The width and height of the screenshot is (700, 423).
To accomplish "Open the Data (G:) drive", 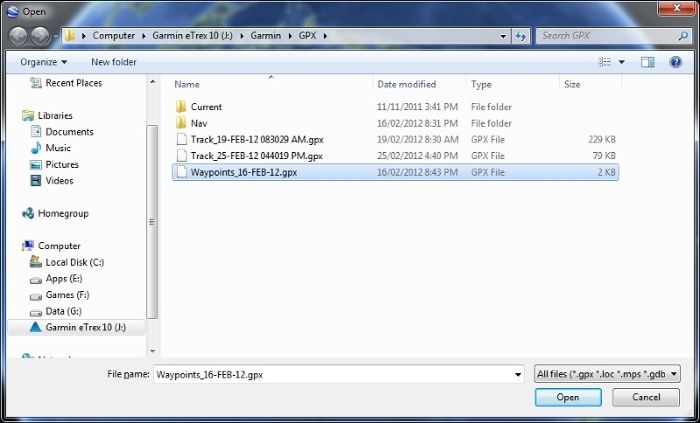I will click(x=56, y=311).
